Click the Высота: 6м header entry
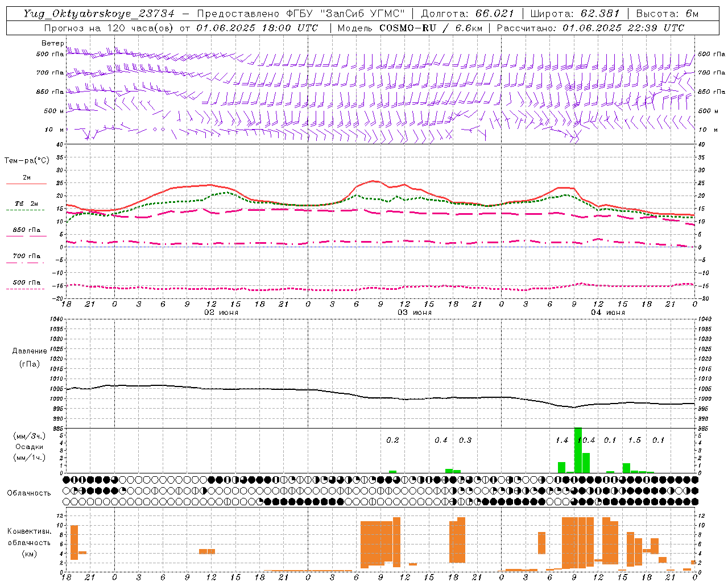This screenshot has height=582, width=728. pyautogui.click(x=667, y=14)
